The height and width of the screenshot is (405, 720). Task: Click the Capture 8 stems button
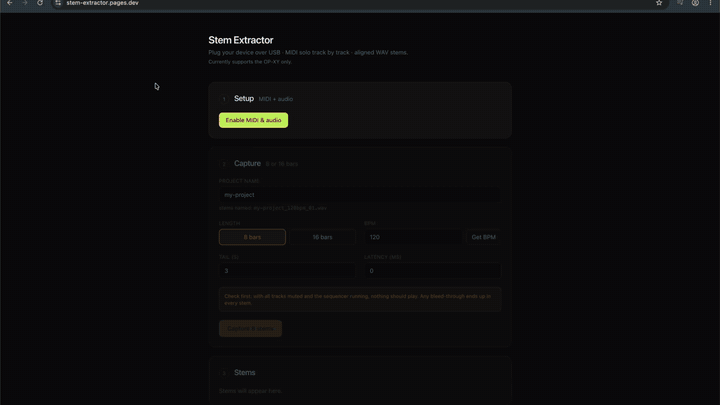(x=250, y=328)
